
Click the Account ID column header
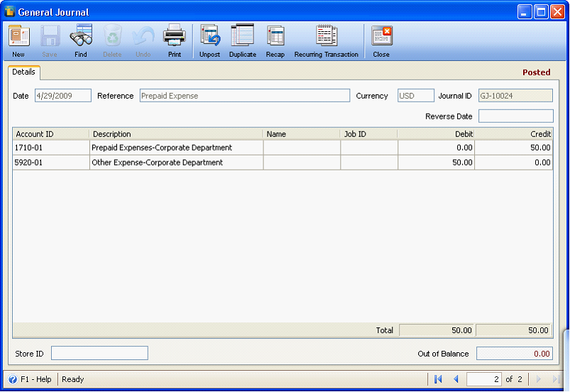pyautogui.click(x=51, y=134)
